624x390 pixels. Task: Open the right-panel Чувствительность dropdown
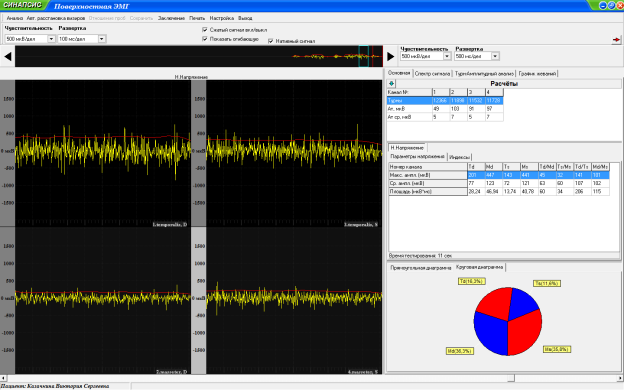447,57
